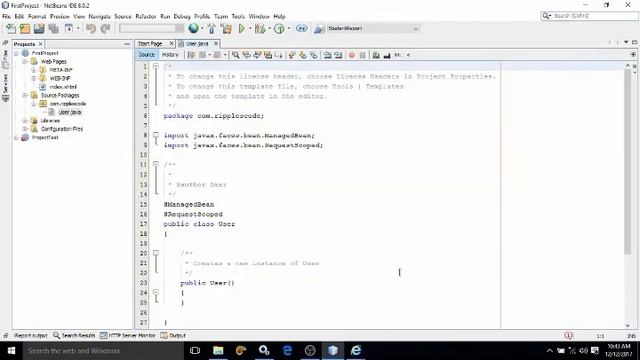
Task: Open the File menu
Action: (x=6, y=16)
